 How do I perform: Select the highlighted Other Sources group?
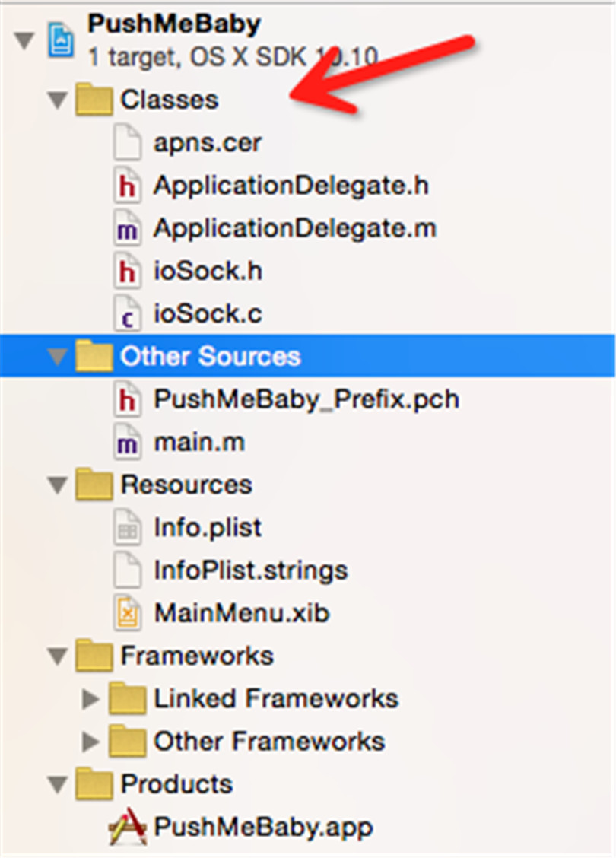click(x=210, y=357)
